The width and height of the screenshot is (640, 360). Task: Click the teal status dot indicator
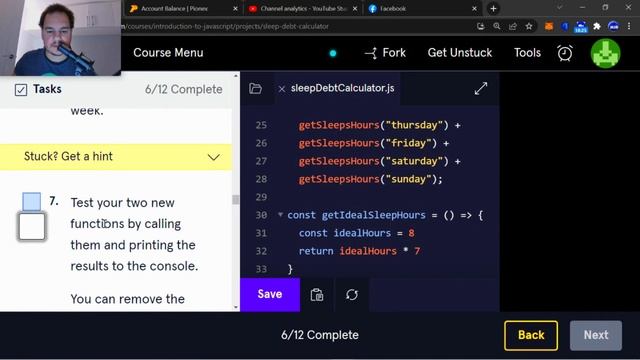333,53
